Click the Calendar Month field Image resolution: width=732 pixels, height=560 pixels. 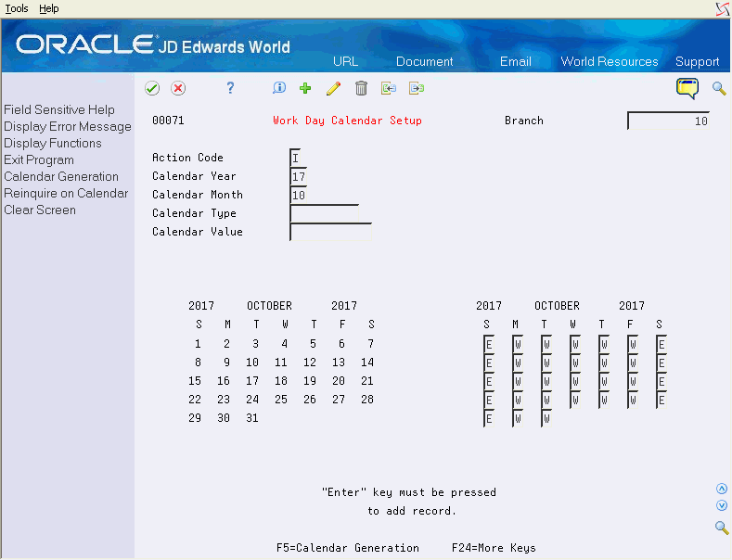pyautogui.click(x=299, y=195)
